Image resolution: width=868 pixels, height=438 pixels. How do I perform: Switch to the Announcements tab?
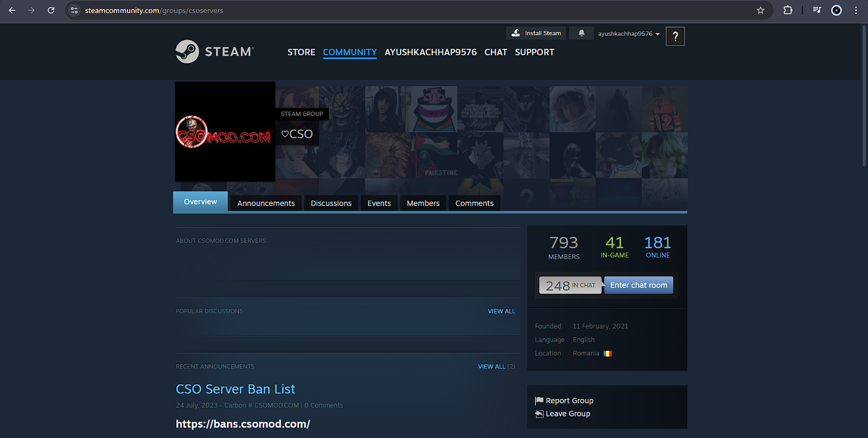[x=266, y=203]
